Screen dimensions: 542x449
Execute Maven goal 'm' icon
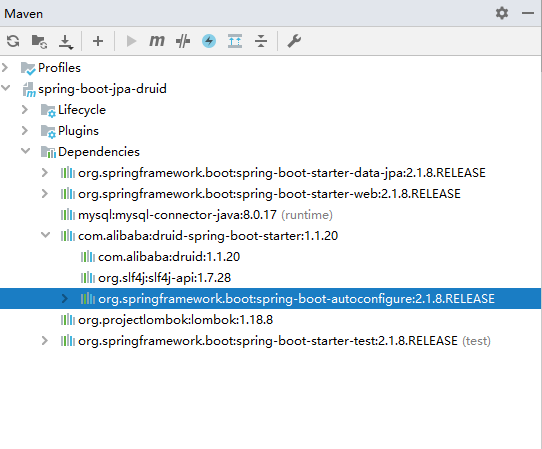pyautogui.click(x=157, y=41)
